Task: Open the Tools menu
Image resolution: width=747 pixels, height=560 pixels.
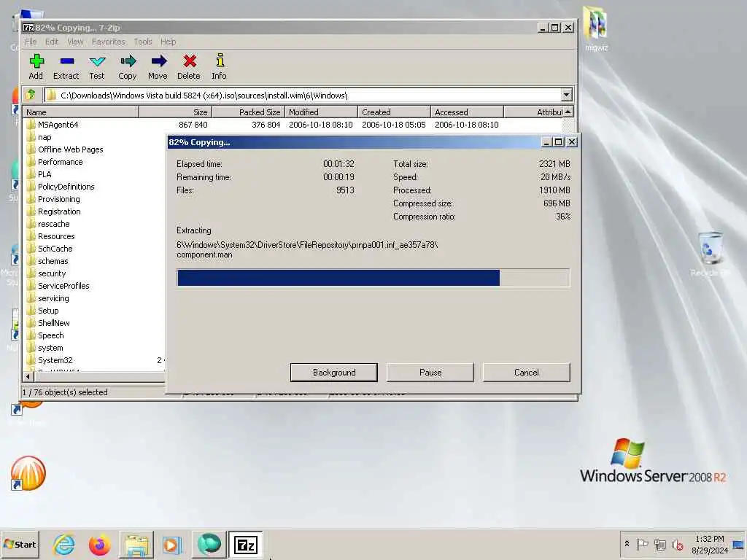Action: (142, 42)
